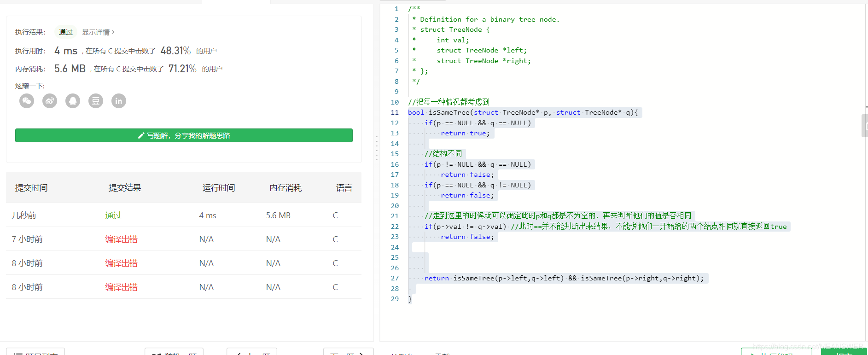Select the 运行时间 column header
Screen dimensions: 868x355
tap(219, 188)
